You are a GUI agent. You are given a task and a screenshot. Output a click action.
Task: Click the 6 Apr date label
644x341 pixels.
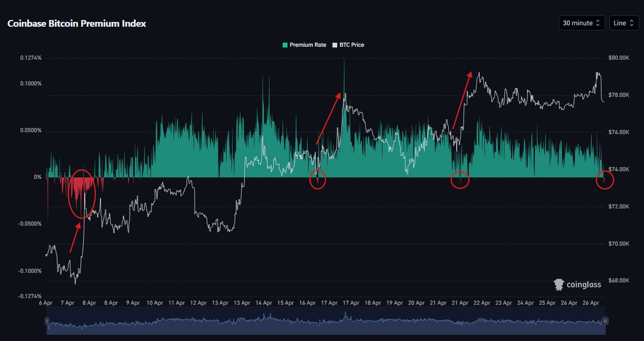pos(46,303)
